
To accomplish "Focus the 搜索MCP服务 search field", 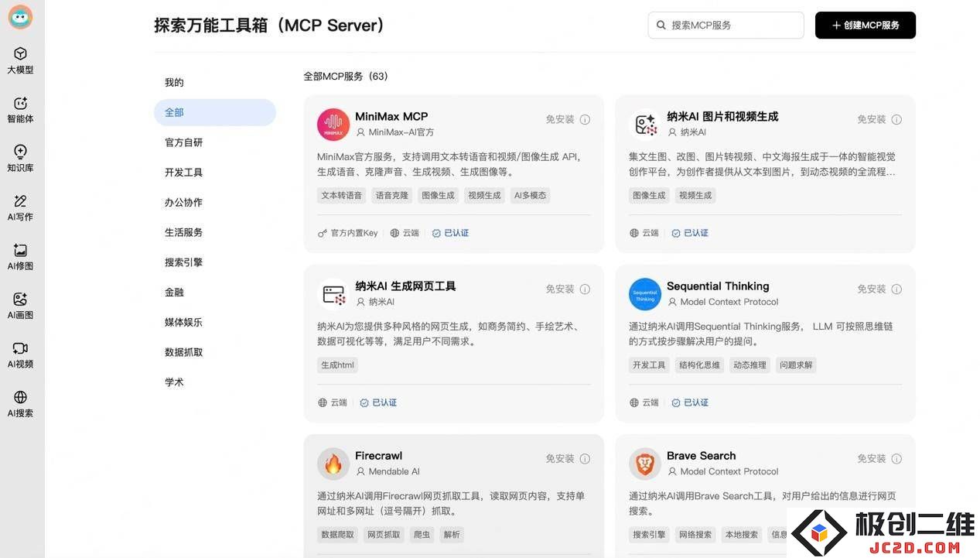I will pos(726,26).
